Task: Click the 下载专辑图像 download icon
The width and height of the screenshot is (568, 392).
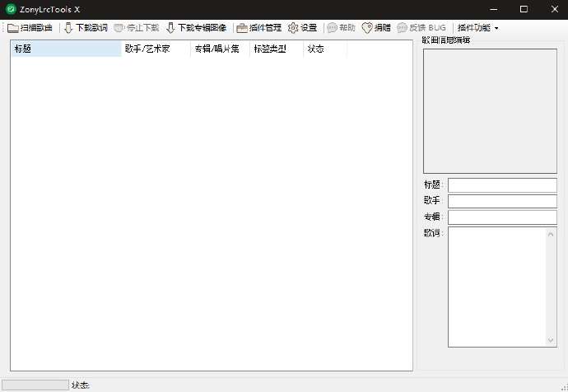Action: point(170,28)
